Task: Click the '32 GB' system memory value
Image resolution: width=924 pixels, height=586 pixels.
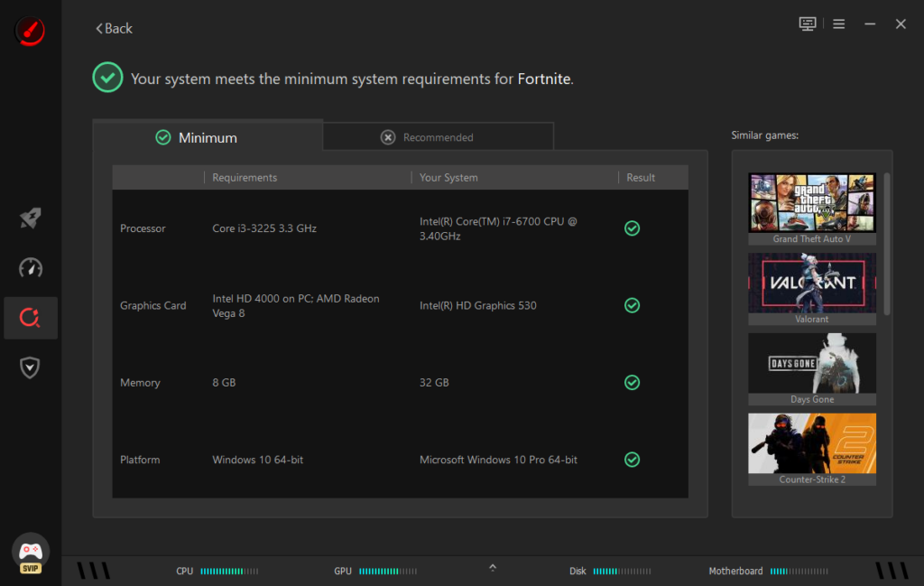Action: point(434,383)
